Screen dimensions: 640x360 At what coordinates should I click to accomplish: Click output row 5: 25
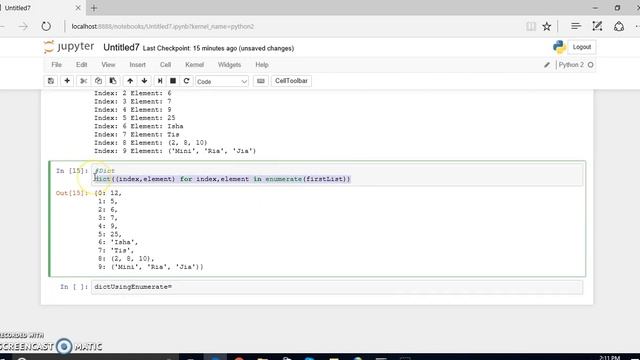[x=110, y=234]
